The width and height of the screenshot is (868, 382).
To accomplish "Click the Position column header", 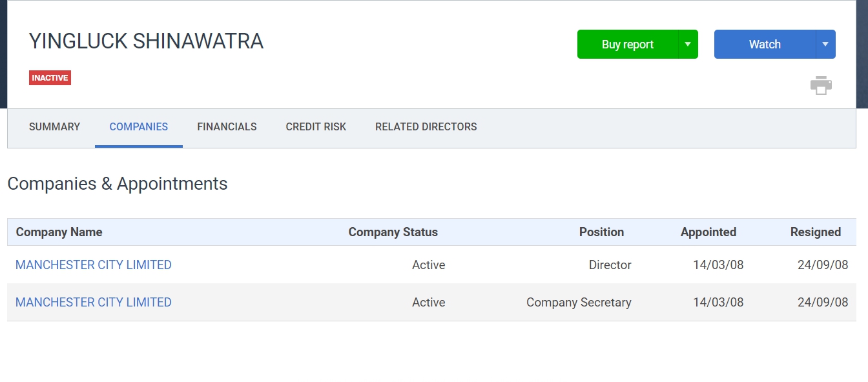I will click(601, 232).
